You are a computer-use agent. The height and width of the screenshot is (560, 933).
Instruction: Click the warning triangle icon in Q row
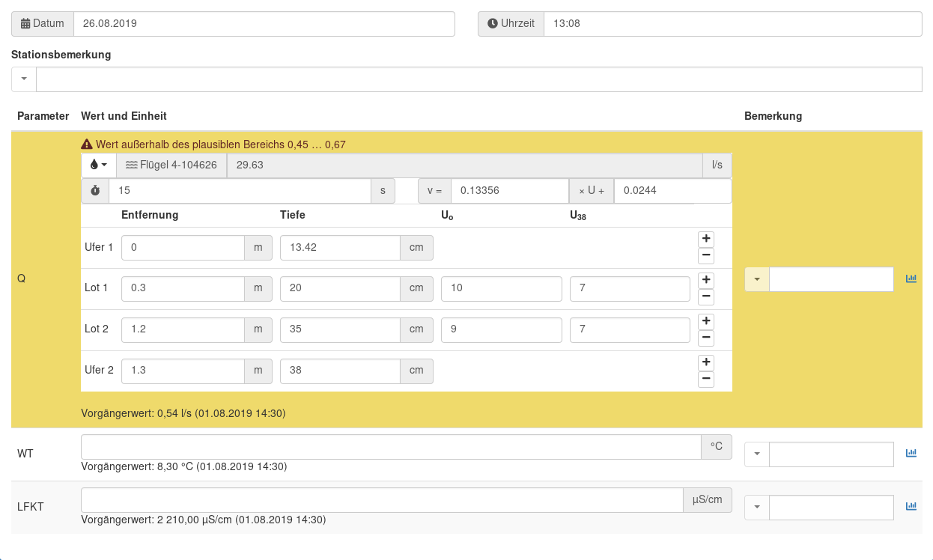87,144
